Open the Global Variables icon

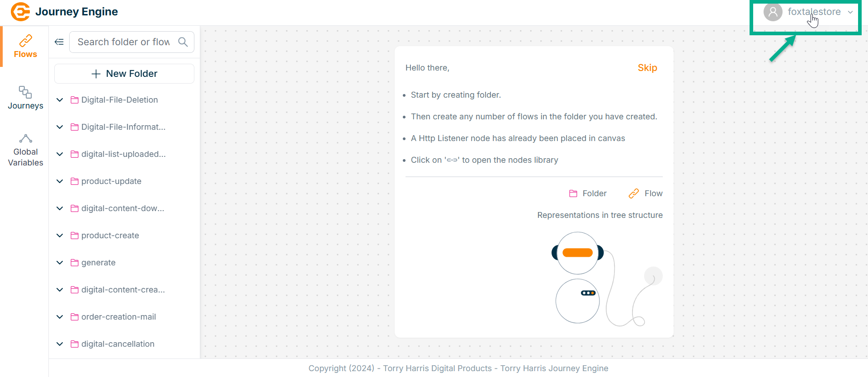click(x=25, y=138)
